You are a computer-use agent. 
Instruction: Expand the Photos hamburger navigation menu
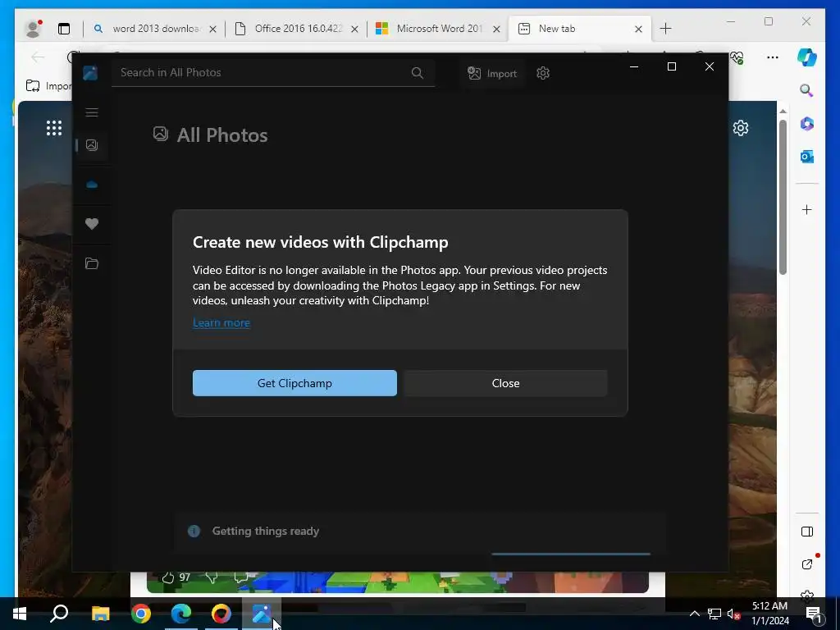click(92, 112)
